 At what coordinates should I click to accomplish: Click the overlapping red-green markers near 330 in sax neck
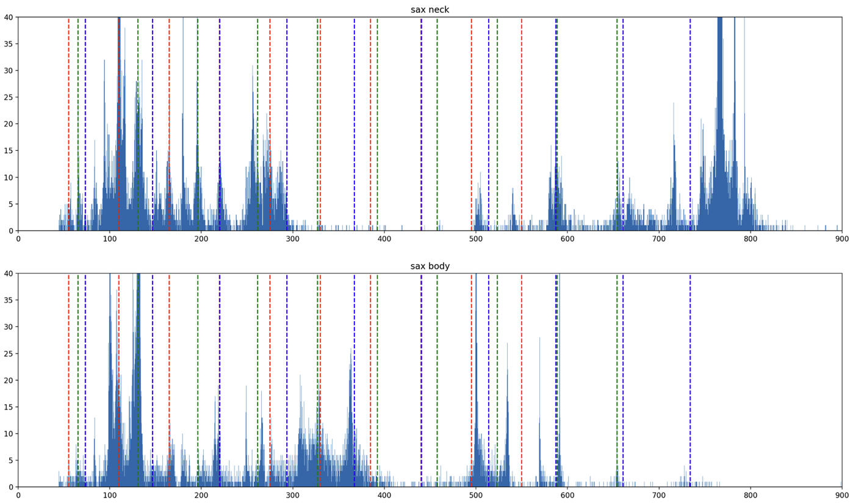(x=320, y=122)
